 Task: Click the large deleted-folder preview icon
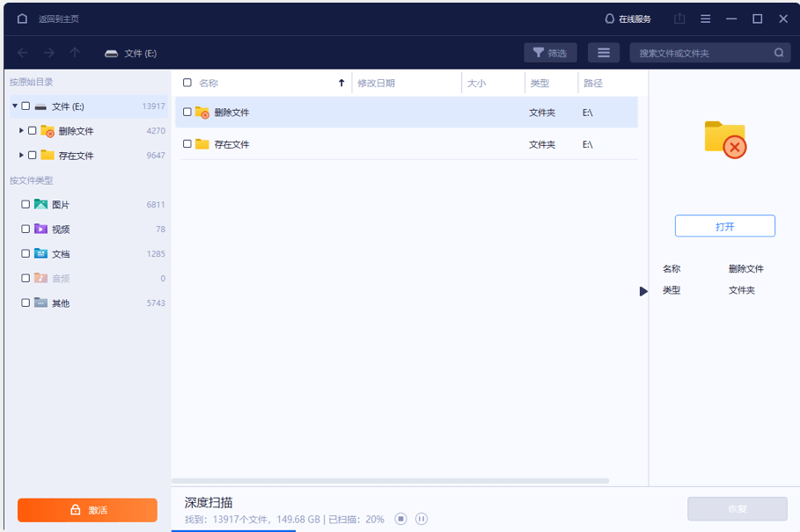(725, 139)
